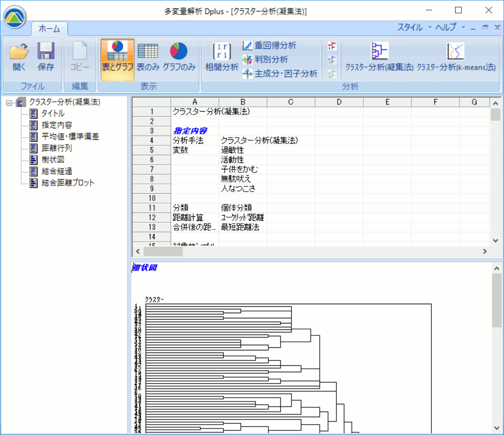Click the table vertical scroll thumb
504x435 pixels.
tap(495, 114)
